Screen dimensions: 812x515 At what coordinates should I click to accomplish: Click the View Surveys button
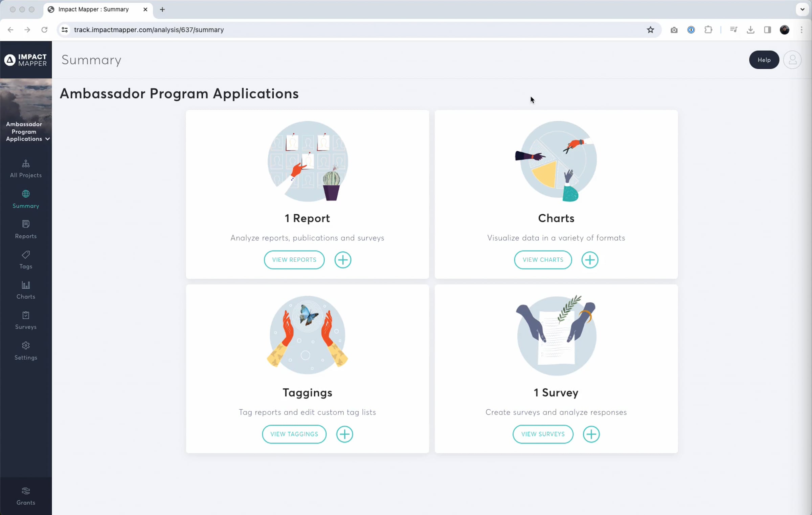coord(543,434)
